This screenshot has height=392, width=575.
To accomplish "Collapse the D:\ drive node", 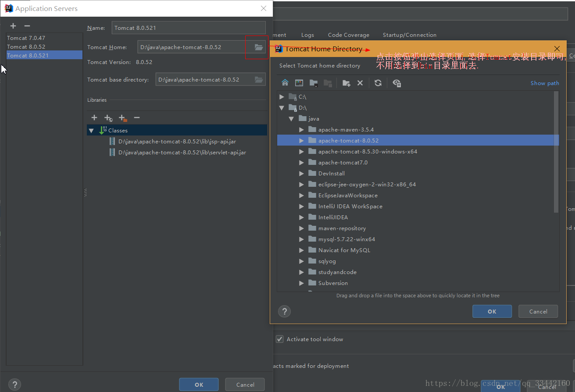I will (x=282, y=107).
